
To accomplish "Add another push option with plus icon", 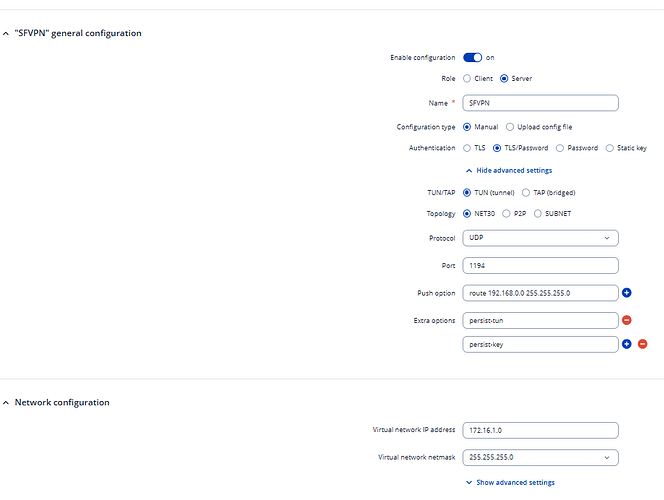I will [x=627, y=293].
